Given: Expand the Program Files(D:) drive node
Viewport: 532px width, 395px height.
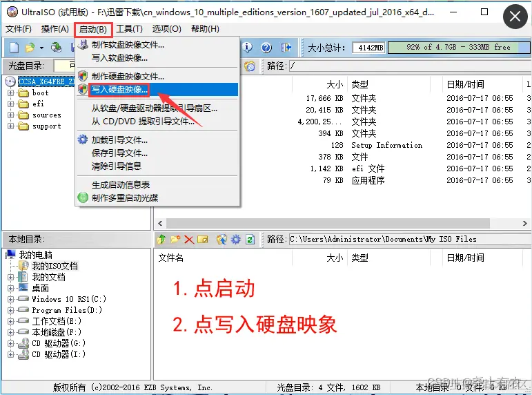Looking at the screenshot, I should point(10,310).
